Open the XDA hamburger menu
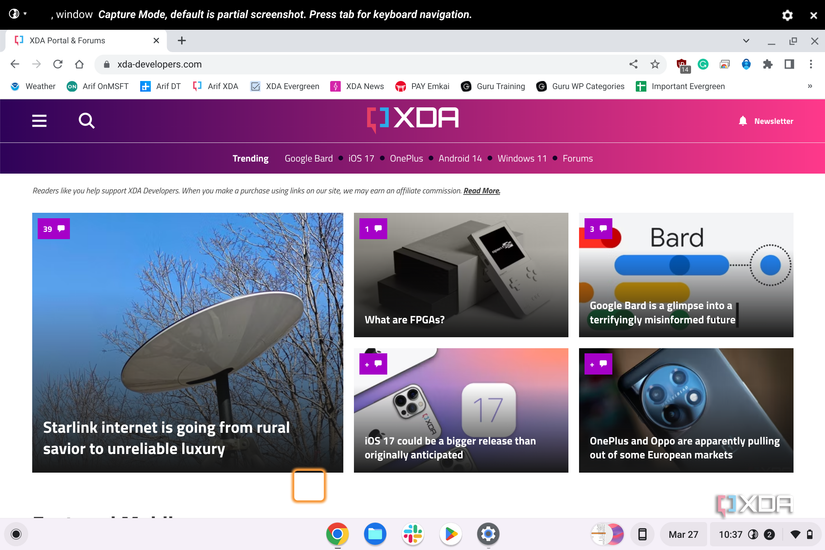 pos(39,121)
